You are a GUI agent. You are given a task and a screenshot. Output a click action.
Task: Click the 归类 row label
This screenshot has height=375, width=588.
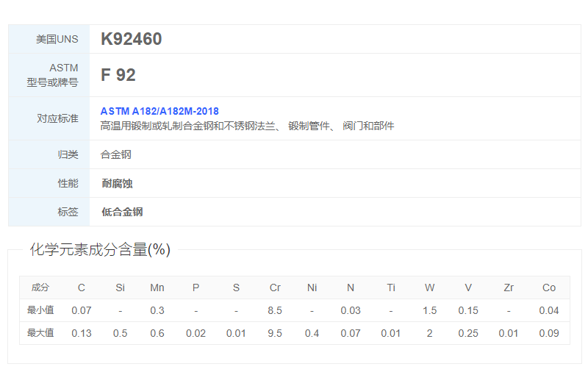point(68,154)
